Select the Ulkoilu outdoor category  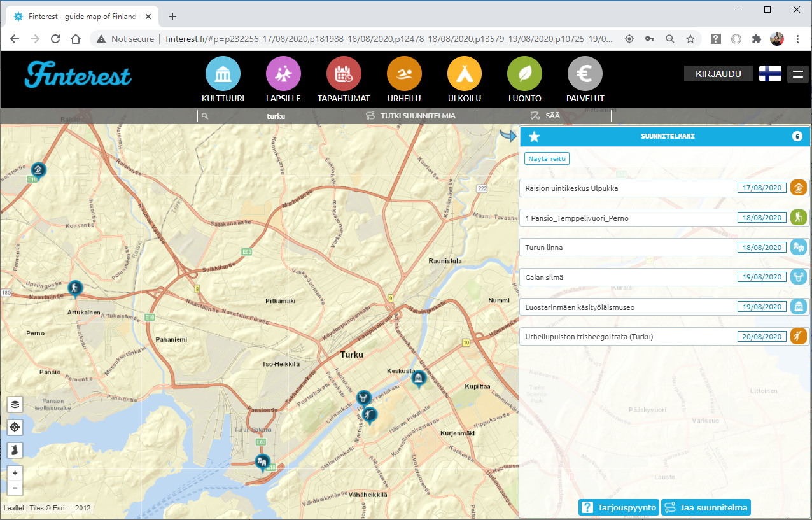(x=465, y=74)
